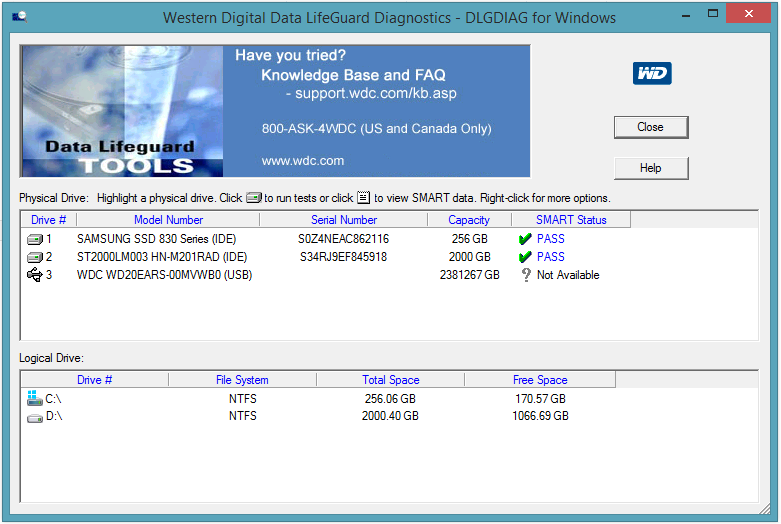
Task: Click 1066.69 GB free space
Action: pos(540,416)
